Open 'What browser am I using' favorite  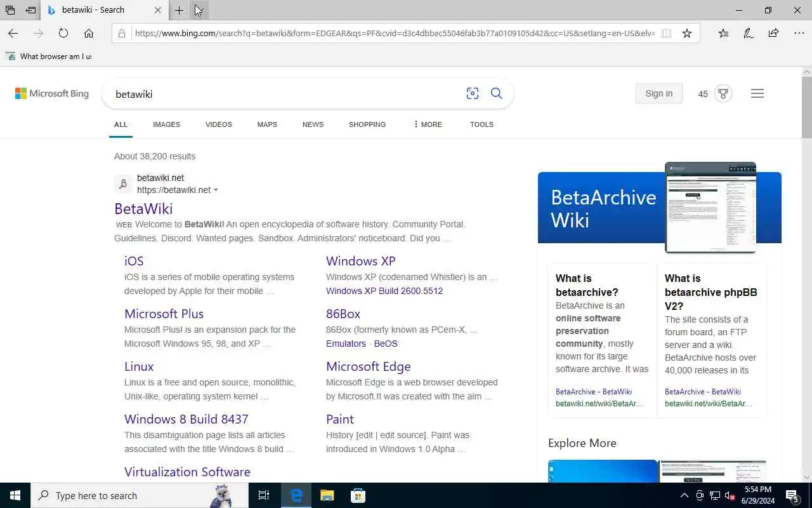click(x=49, y=57)
